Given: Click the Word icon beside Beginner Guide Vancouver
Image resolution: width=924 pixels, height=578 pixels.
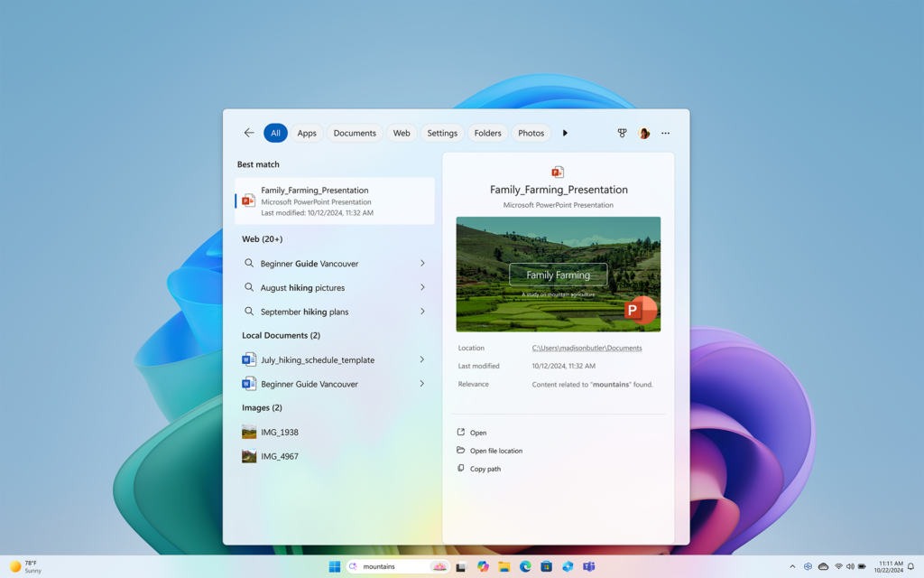Looking at the screenshot, I should pos(248,384).
